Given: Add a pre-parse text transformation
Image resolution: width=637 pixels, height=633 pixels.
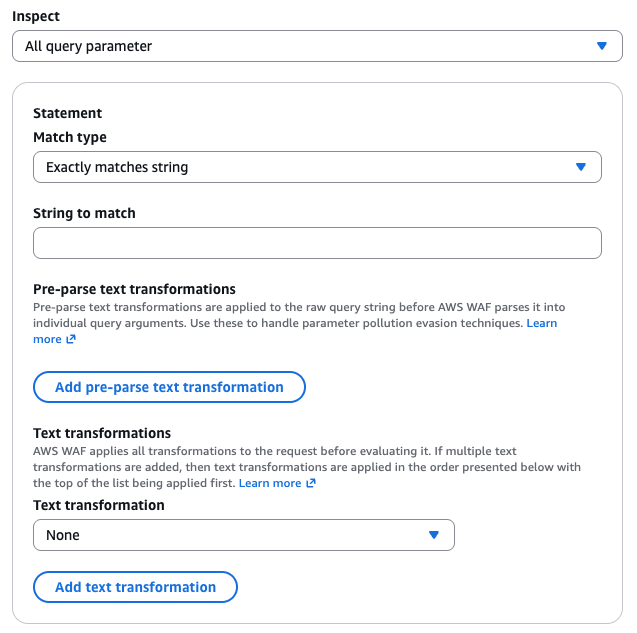Looking at the screenshot, I should point(169,387).
